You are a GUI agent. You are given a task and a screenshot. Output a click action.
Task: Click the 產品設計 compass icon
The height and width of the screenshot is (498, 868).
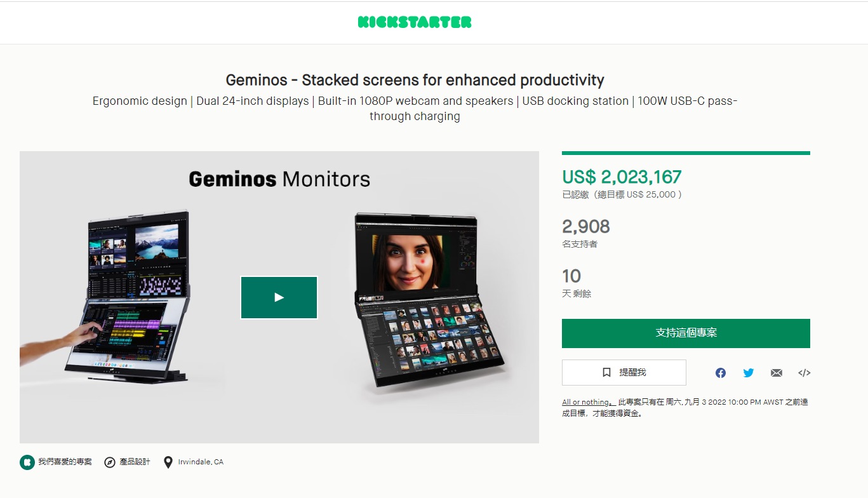(110, 462)
